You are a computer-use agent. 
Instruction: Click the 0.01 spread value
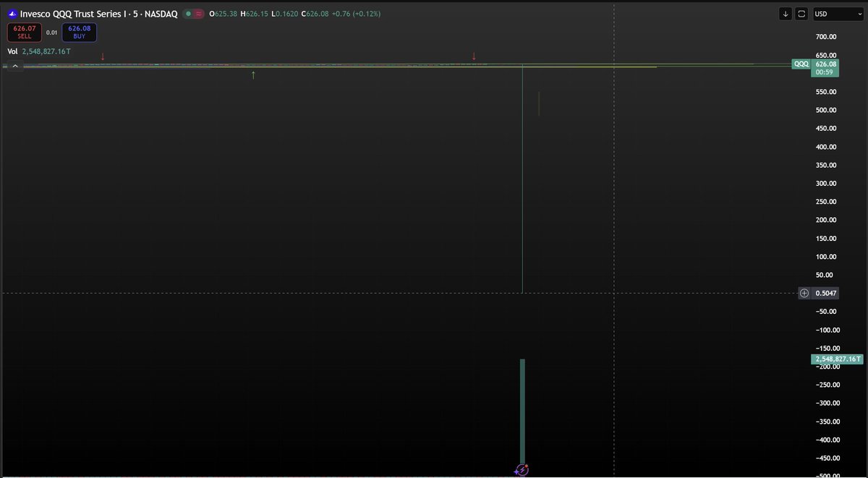(52, 32)
